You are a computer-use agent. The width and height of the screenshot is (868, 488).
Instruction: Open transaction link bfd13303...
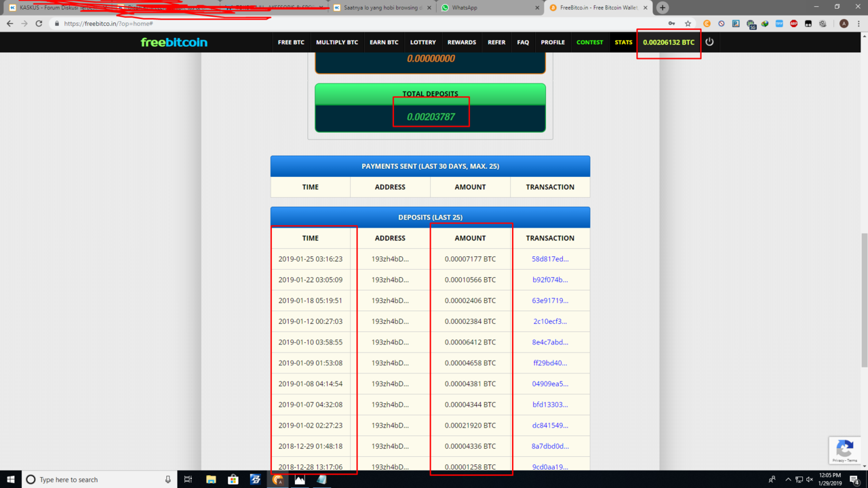(550, 405)
